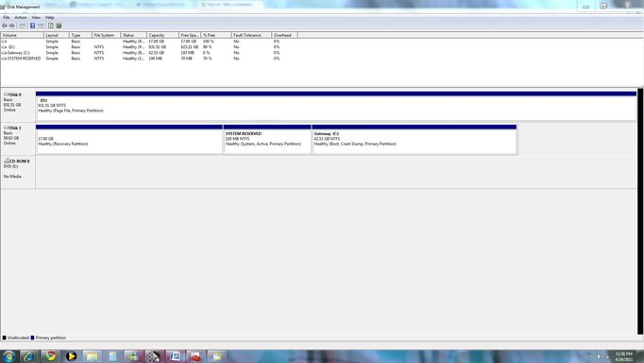The image size is (644, 363).
Task: Open the Windows Explorer folder taskbar icon
Action: (x=92, y=356)
